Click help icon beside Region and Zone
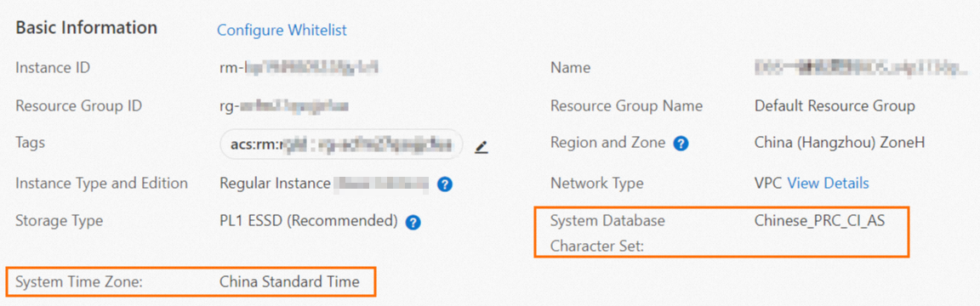The height and width of the screenshot is (306, 980). pos(681,144)
